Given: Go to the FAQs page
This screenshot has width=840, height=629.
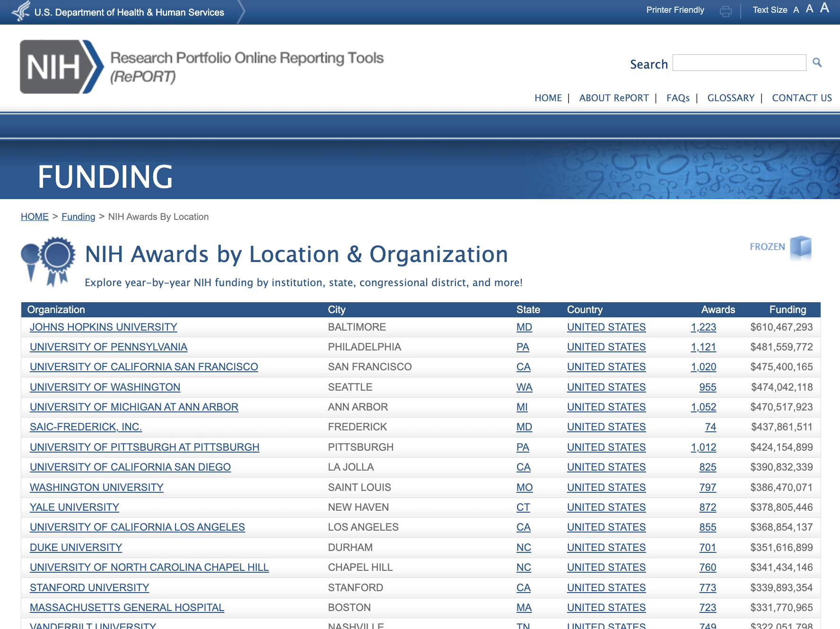Looking at the screenshot, I should pyautogui.click(x=678, y=98).
